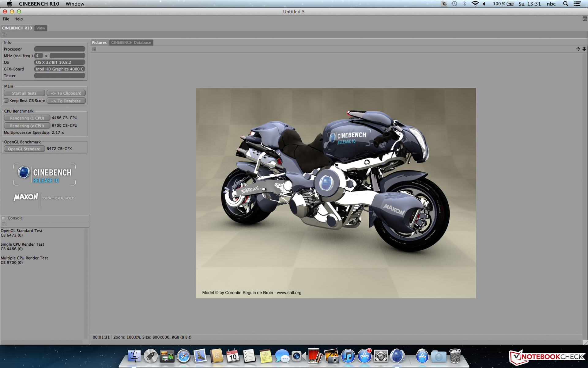The width and height of the screenshot is (588, 368).
Task: Click the Start all tests button
Action: point(24,93)
